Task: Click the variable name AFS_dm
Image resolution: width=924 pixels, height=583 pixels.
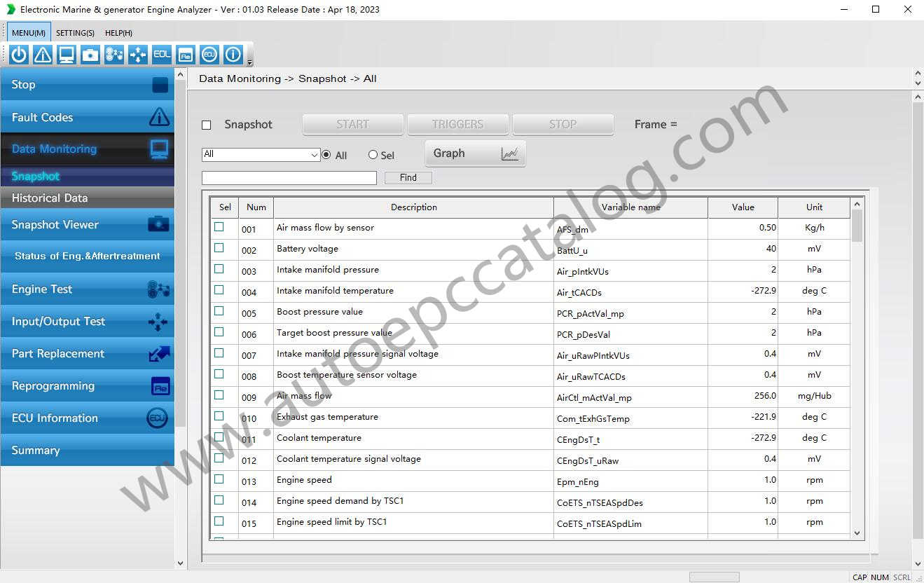Action: point(572,229)
